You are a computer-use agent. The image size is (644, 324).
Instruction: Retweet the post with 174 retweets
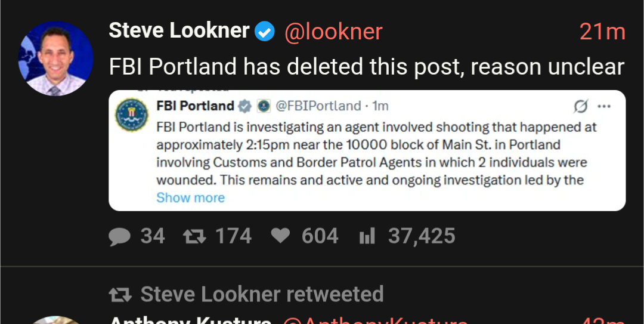(194, 237)
